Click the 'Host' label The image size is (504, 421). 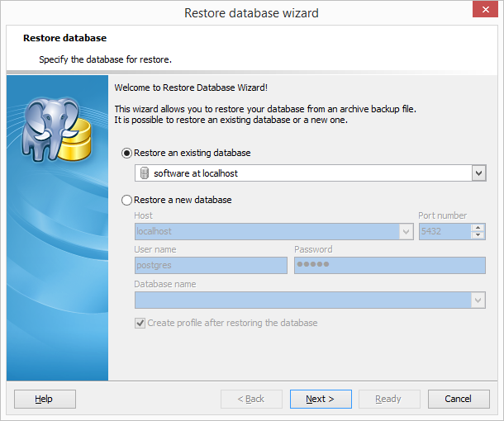tap(144, 215)
